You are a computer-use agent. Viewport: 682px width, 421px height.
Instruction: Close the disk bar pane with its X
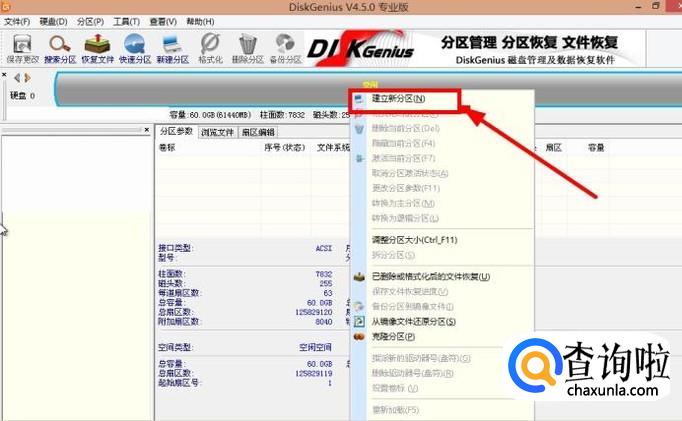(4, 75)
